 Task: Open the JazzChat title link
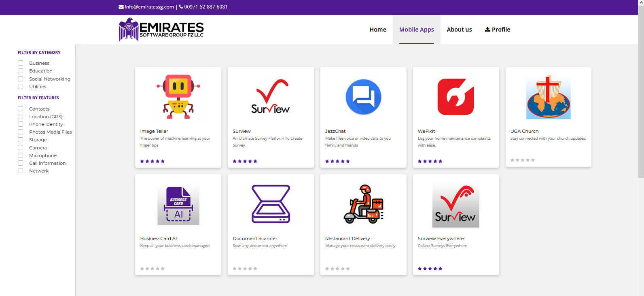pyautogui.click(x=335, y=131)
